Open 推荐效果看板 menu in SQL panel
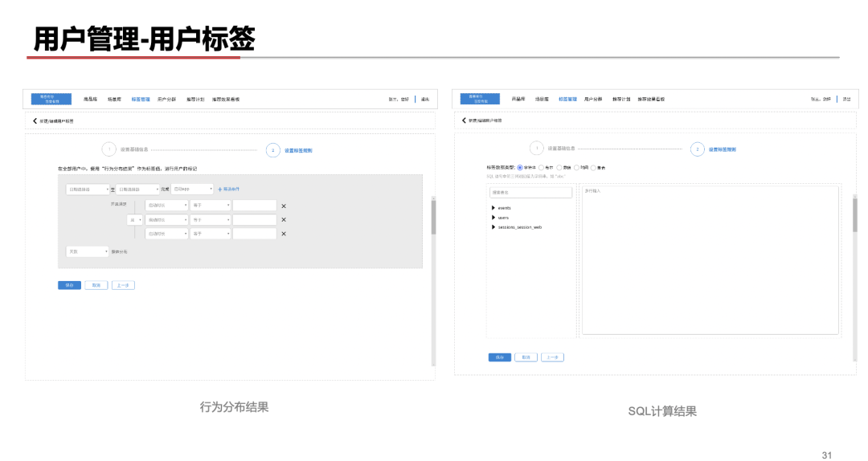The image size is (868, 461). coord(651,99)
